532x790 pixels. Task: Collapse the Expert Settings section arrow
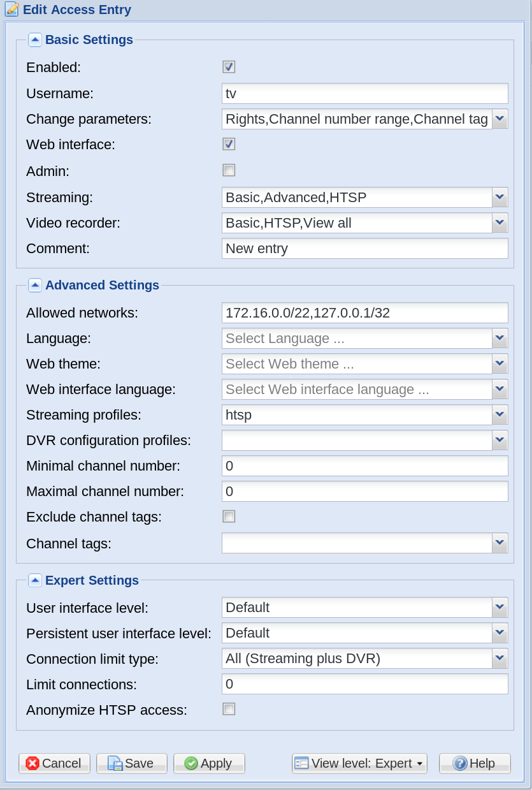pos(35,580)
